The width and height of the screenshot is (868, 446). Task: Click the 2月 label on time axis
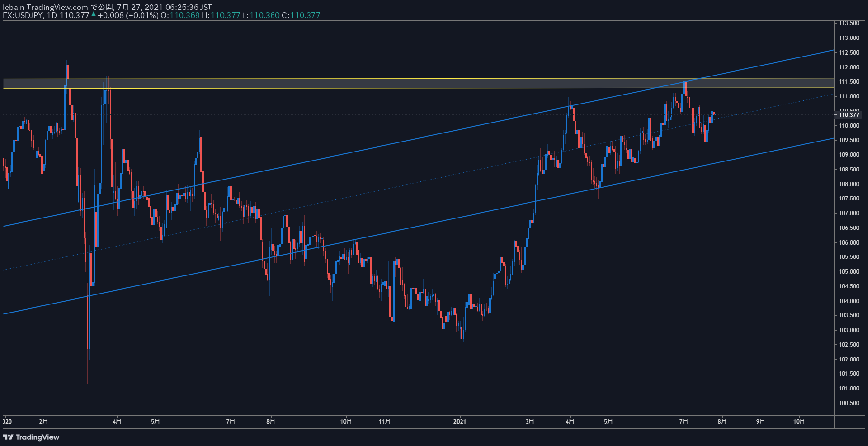click(44, 421)
